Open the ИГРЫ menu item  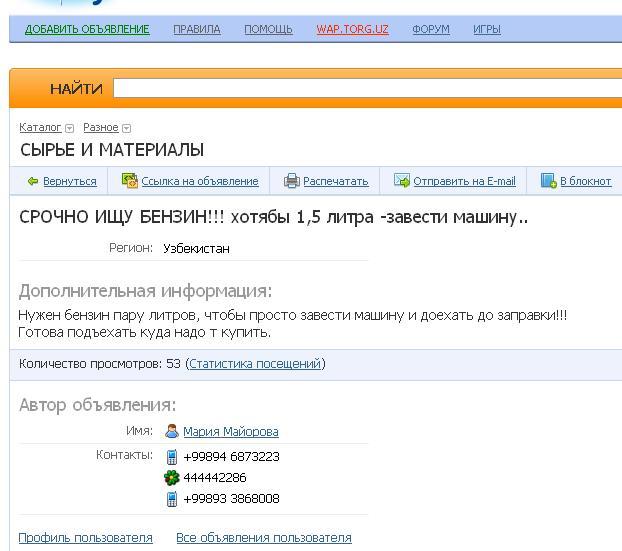coord(487,29)
